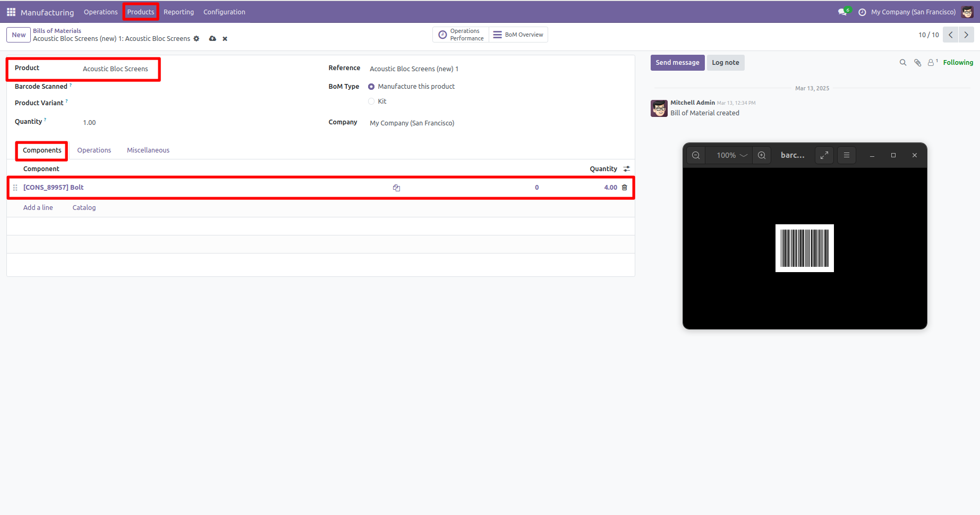Open the apps grid menu icon
Viewport: 980px width, 515px height.
pos(11,12)
